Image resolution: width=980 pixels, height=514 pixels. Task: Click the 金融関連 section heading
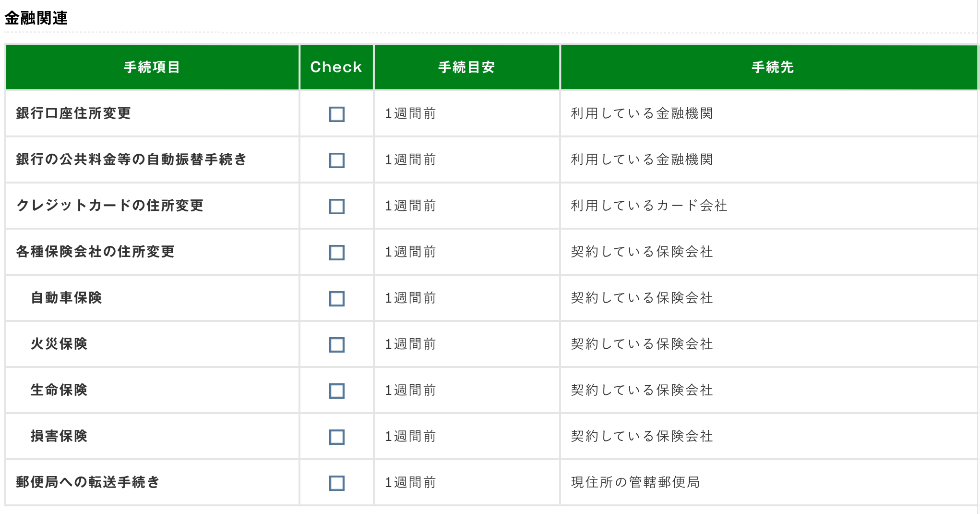point(36,18)
